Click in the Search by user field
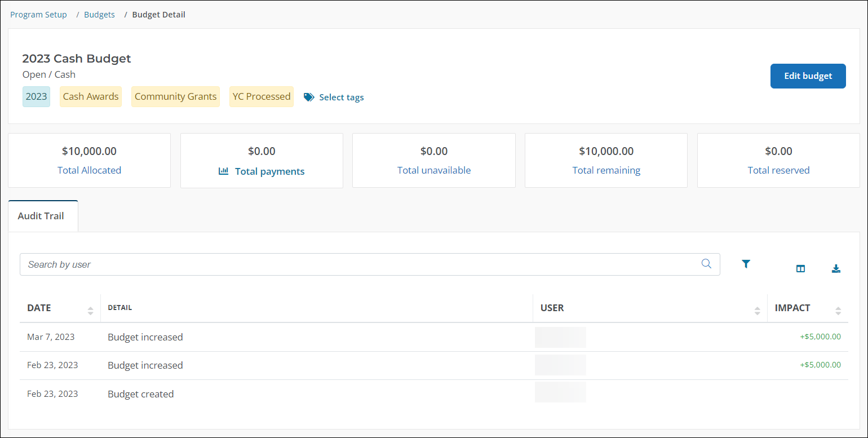868x438 pixels. point(361,264)
